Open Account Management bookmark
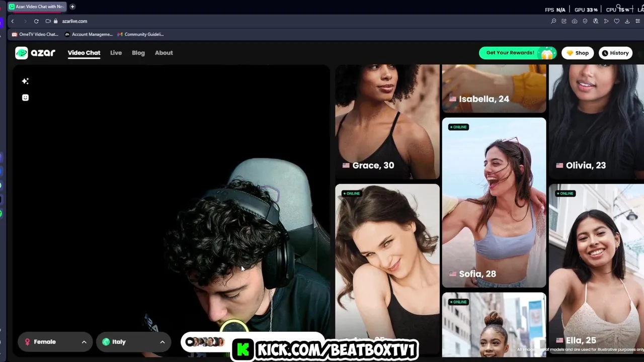Image resolution: width=644 pixels, height=362 pixels. pyautogui.click(x=89, y=34)
